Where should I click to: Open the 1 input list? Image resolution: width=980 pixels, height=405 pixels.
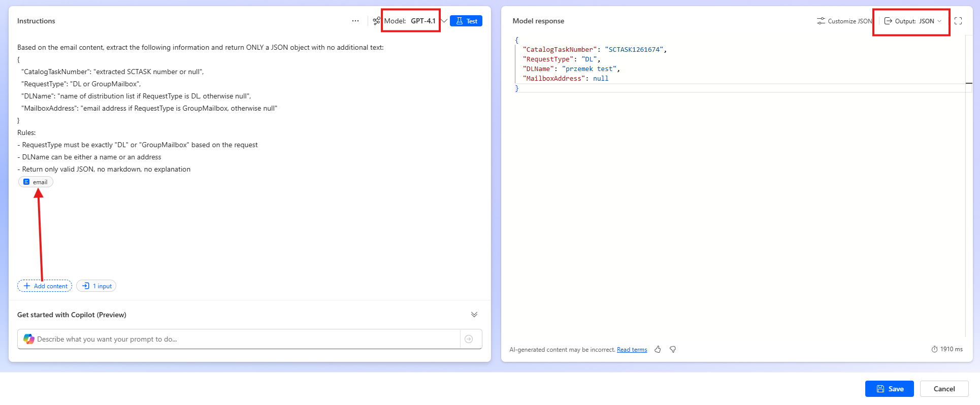pos(96,286)
